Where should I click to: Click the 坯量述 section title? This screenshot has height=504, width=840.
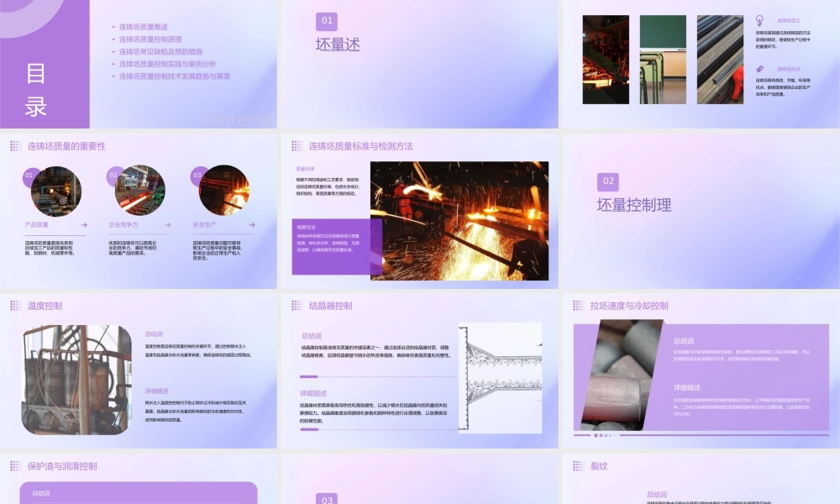[x=338, y=45]
